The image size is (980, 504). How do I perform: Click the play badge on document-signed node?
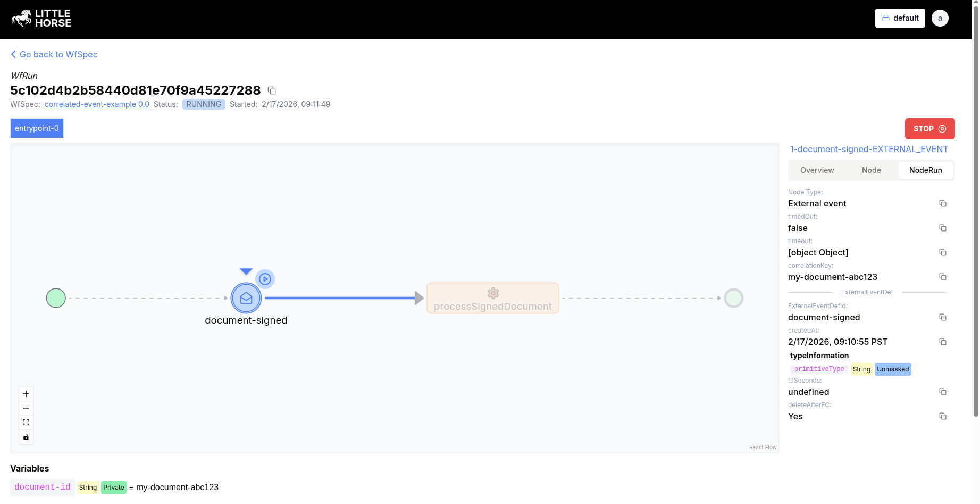[265, 278]
